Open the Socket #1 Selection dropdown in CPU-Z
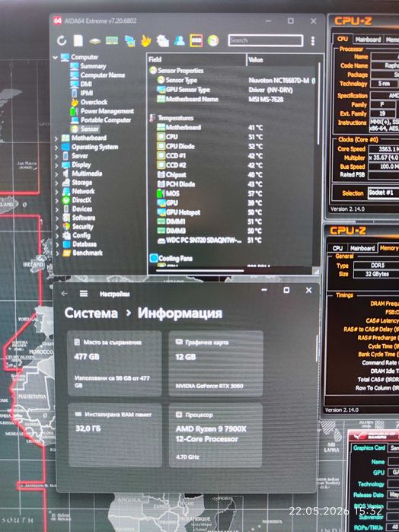The height and width of the screenshot is (532, 399). click(383, 193)
